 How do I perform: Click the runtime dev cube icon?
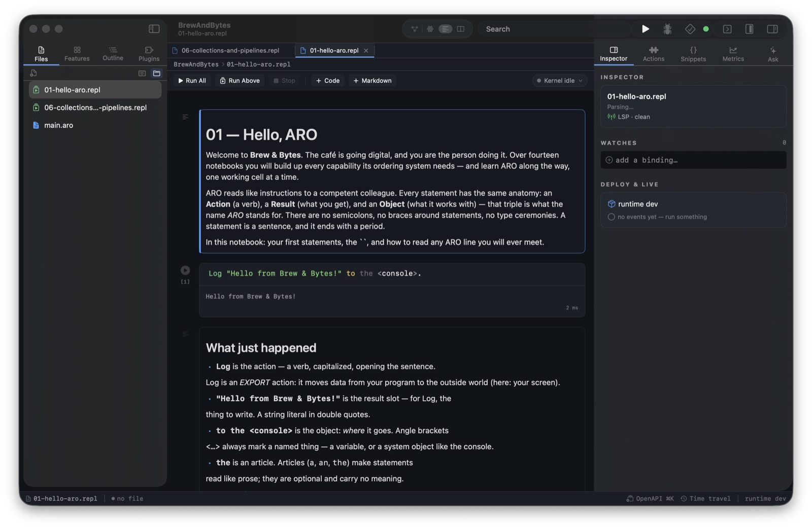click(612, 204)
